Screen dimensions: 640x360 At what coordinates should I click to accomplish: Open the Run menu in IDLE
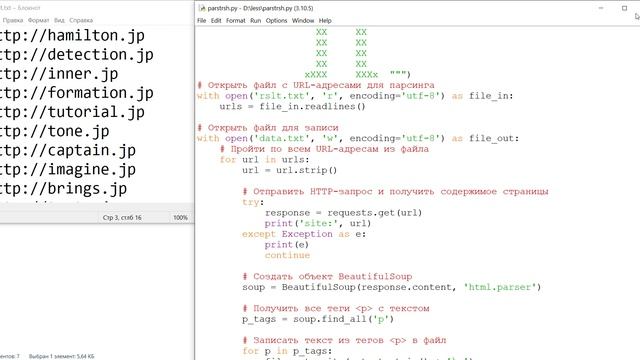click(x=256, y=20)
